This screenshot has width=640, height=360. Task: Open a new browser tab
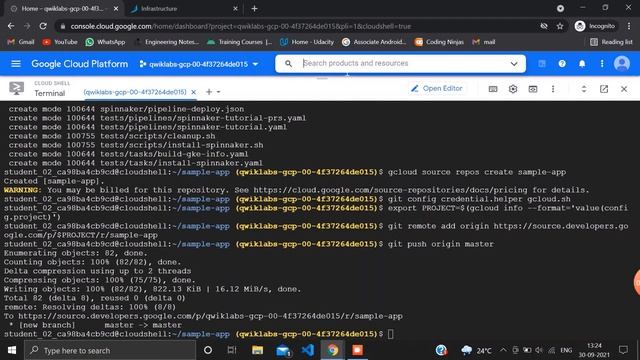point(254,9)
